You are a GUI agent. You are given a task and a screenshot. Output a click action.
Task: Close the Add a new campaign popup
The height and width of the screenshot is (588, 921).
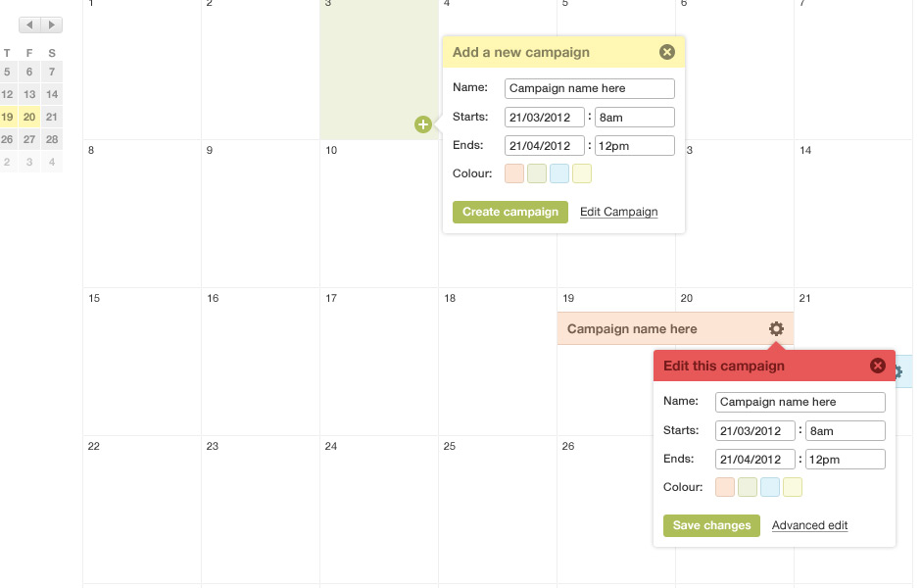(666, 52)
